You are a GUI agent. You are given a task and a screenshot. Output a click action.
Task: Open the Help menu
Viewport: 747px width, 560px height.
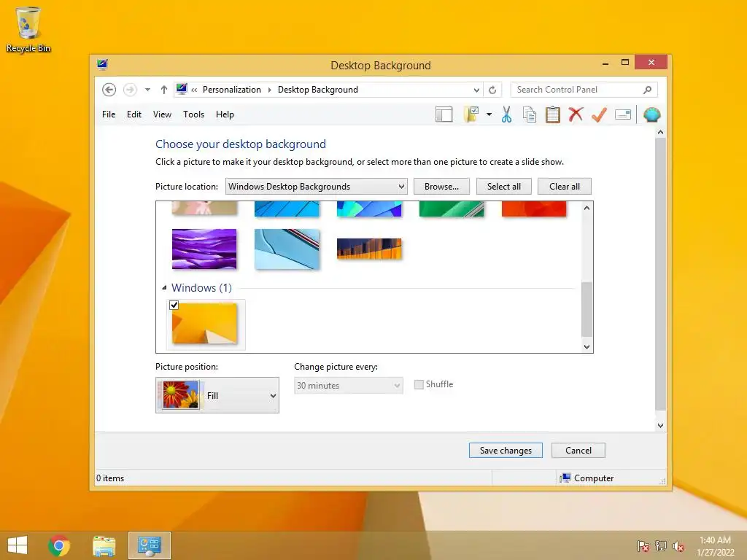[x=225, y=114]
